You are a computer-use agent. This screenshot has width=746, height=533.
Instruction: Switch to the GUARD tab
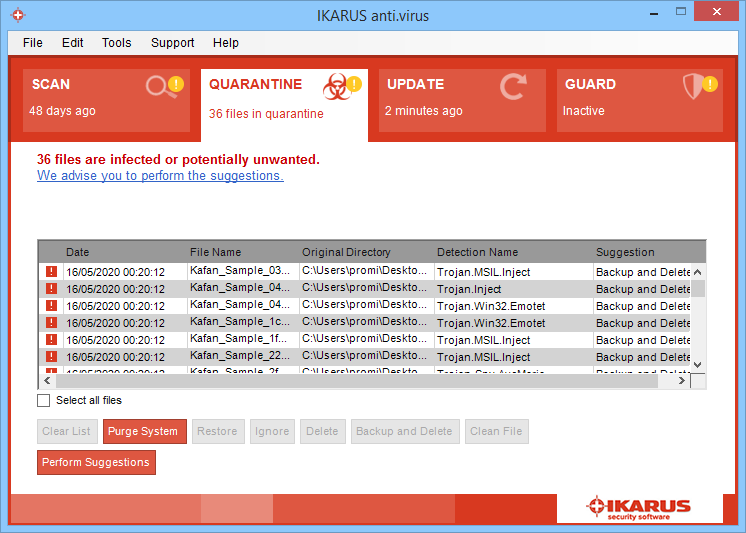click(x=639, y=100)
